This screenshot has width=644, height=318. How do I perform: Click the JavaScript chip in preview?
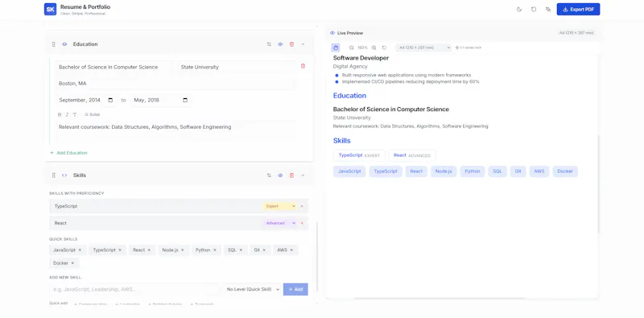coord(349,171)
